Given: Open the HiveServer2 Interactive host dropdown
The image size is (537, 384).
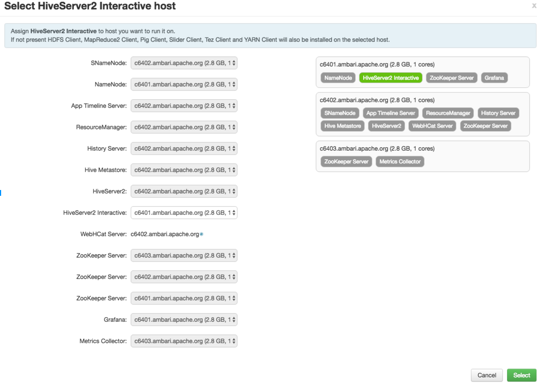Looking at the screenshot, I should pyautogui.click(x=184, y=213).
